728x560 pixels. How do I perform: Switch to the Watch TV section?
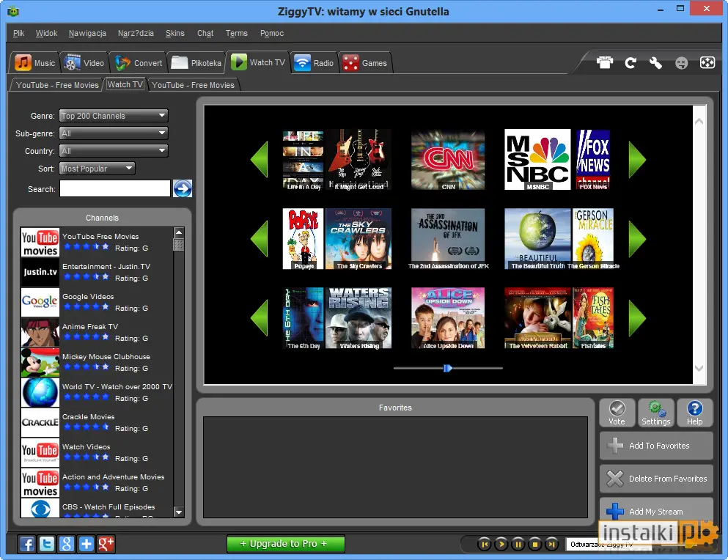258,62
